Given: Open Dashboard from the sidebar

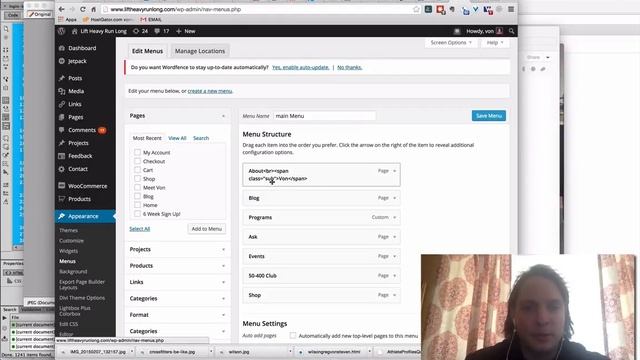Looking at the screenshot, I should (82, 48).
